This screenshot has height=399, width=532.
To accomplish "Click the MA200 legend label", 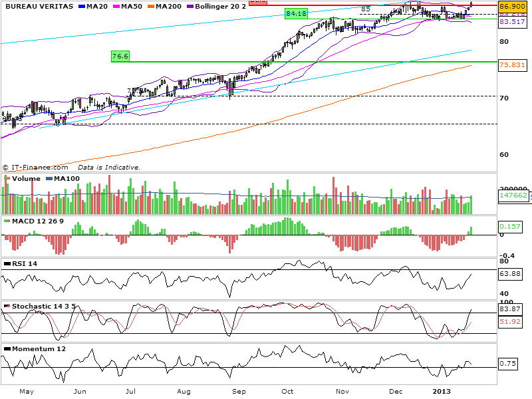I will coord(168,7).
